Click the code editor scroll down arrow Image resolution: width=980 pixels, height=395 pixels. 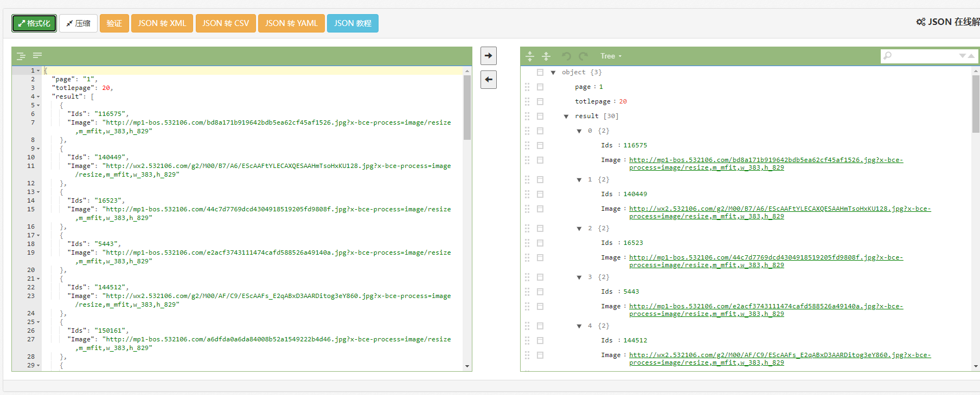467,366
